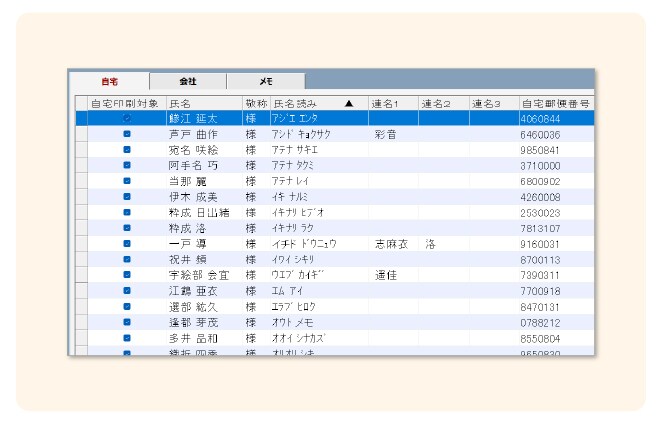Toggle print checkbox for 当那 麗
Image resolution: width=662 pixels, height=423 pixels.
(127, 181)
